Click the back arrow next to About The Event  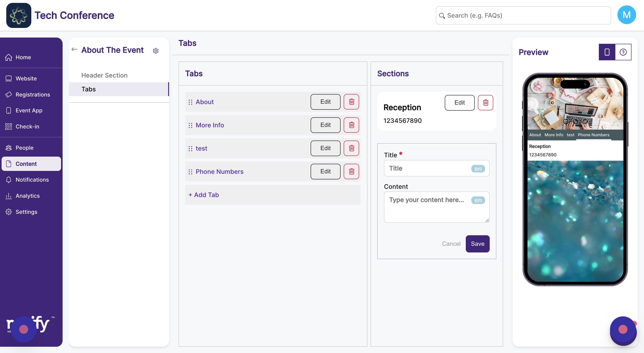74,49
